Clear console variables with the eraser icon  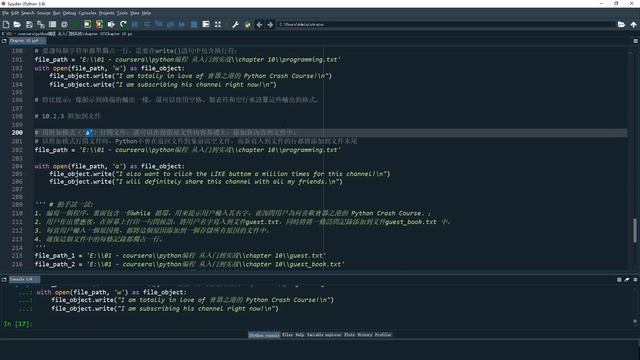[627, 280]
